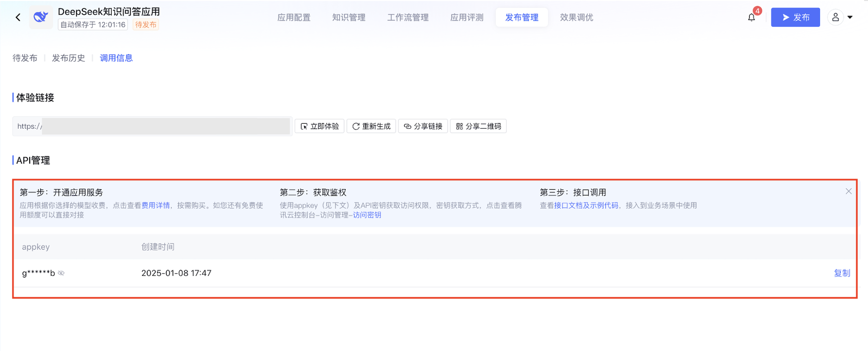Open the 调用信息 sub-tab

click(116, 58)
